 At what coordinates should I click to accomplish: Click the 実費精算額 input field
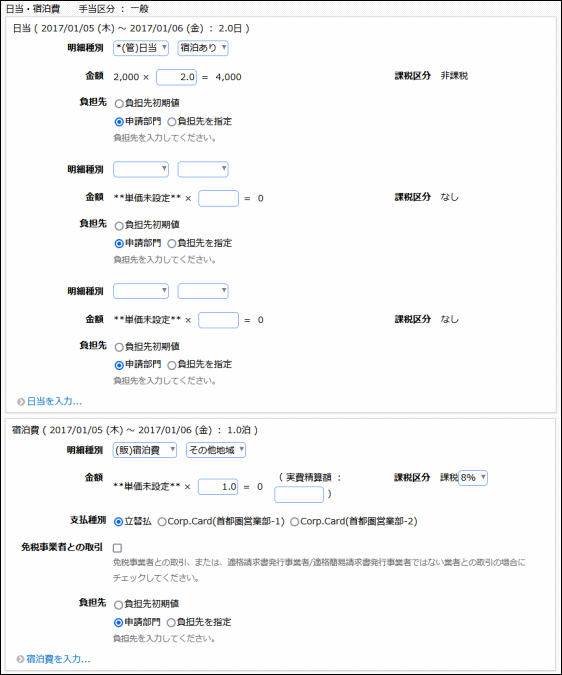tap(299, 495)
